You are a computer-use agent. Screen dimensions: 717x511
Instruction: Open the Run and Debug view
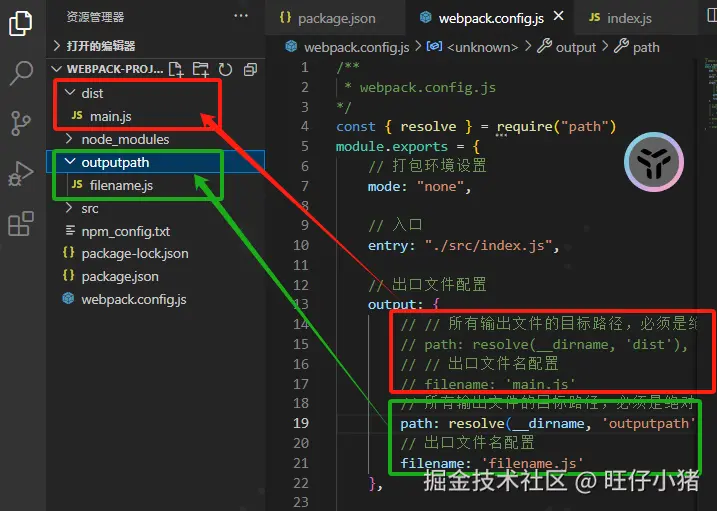[x=21, y=173]
